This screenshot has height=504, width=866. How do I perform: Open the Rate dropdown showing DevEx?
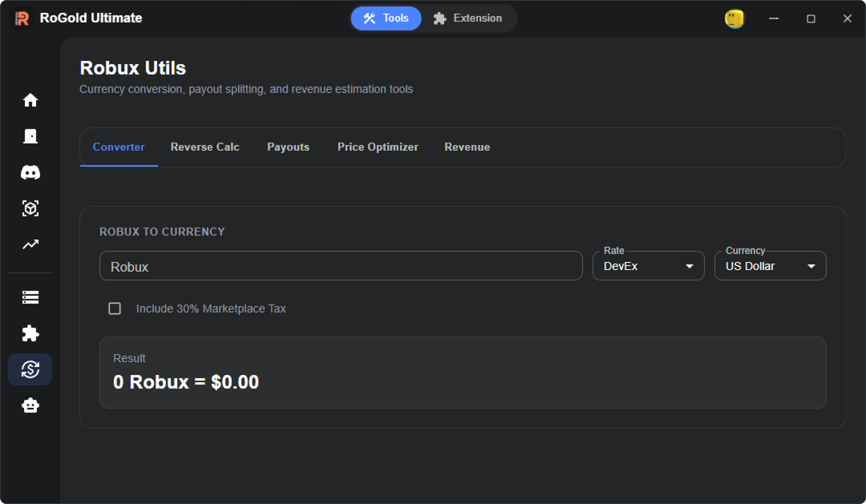tap(648, 266)
